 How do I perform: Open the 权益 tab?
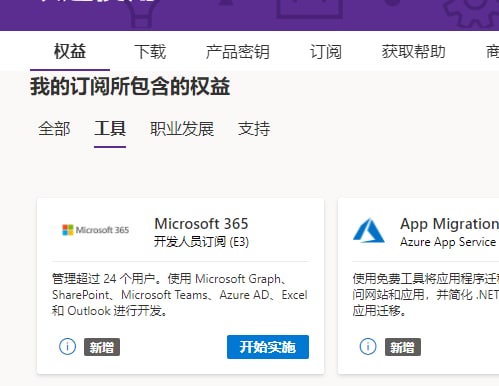click(70, 52)
